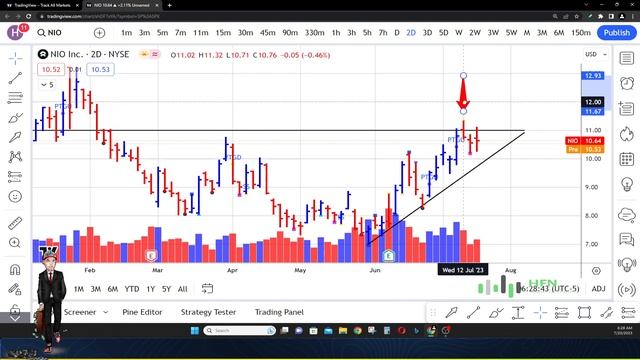
Task: Open a new browser tab
Action: click(169, 5)
